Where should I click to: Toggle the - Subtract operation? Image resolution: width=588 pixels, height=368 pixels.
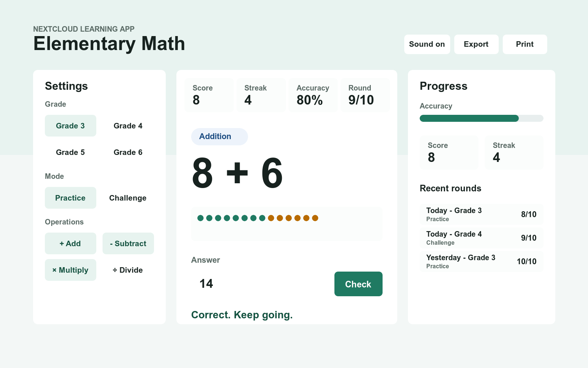tap(128, 244)
